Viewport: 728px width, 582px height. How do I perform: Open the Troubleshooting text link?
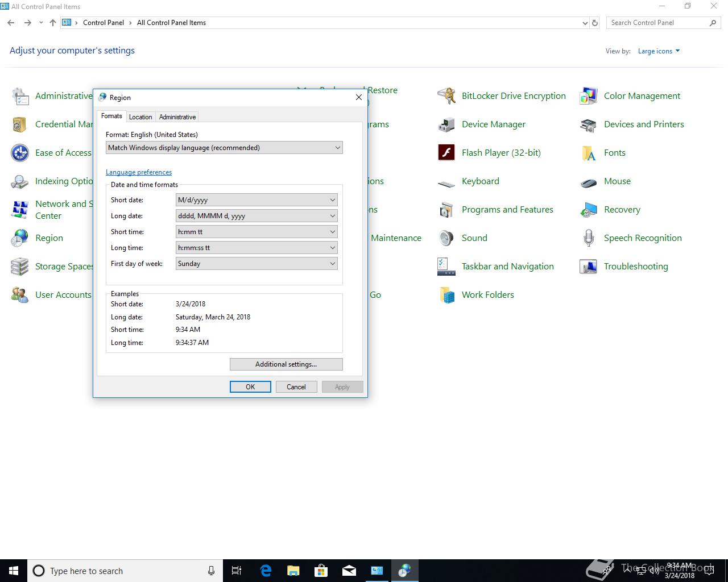click(x=636, y=267)
